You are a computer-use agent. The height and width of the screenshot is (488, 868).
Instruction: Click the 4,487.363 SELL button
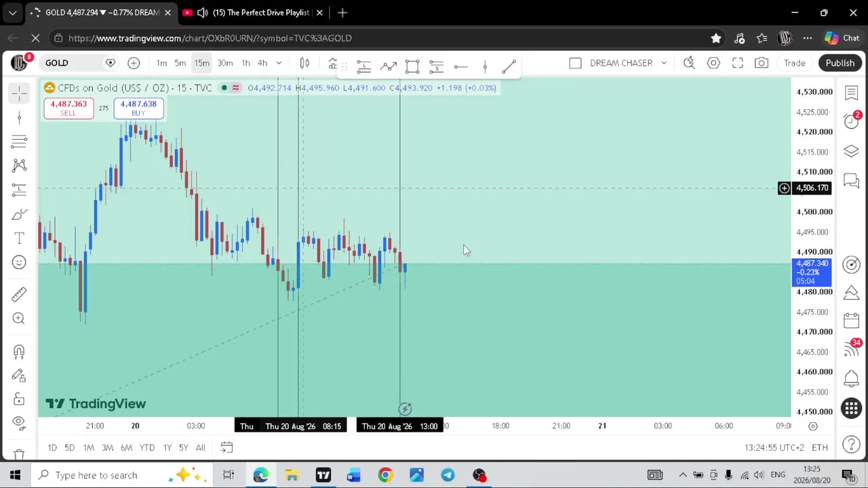pos(68,108)
